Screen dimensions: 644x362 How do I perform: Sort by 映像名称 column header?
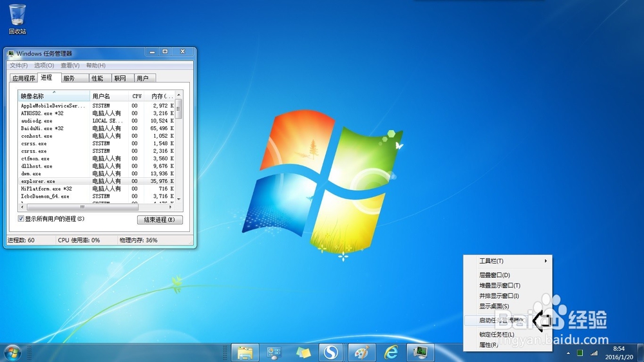(x=54, y=96)
